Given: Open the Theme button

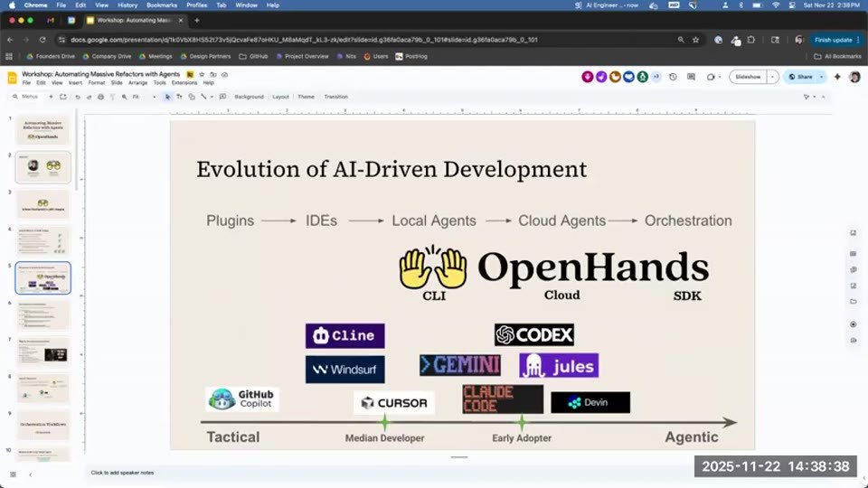Looking at the screenshot, I should point(307,97).
